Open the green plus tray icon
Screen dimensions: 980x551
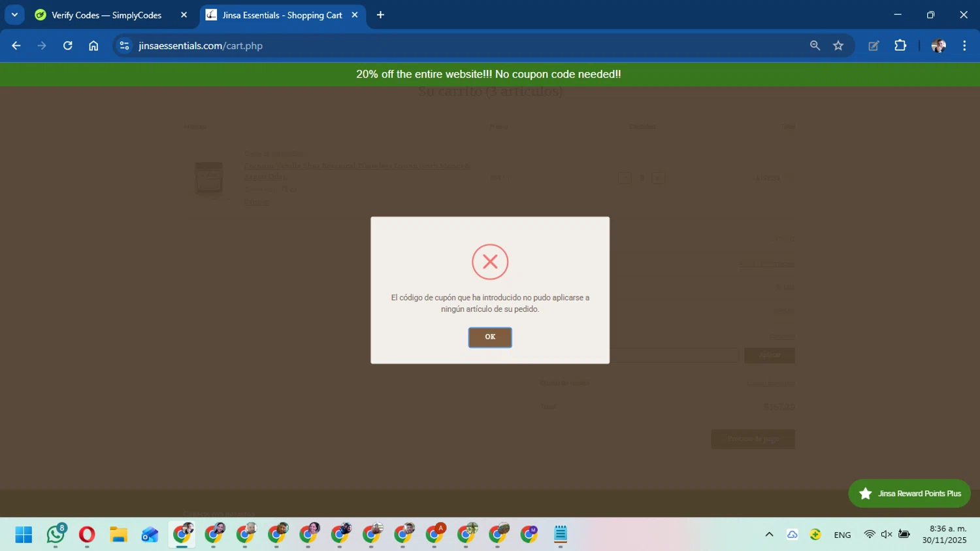[x=815, y=535]
